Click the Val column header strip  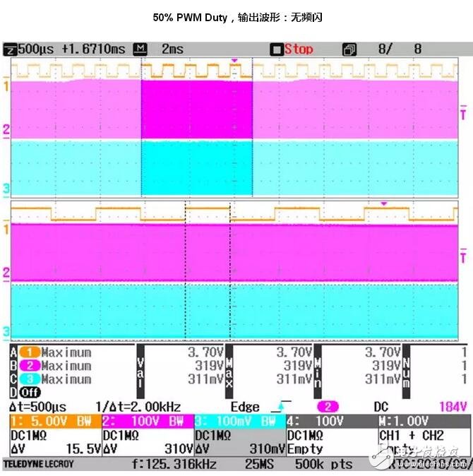140,371
